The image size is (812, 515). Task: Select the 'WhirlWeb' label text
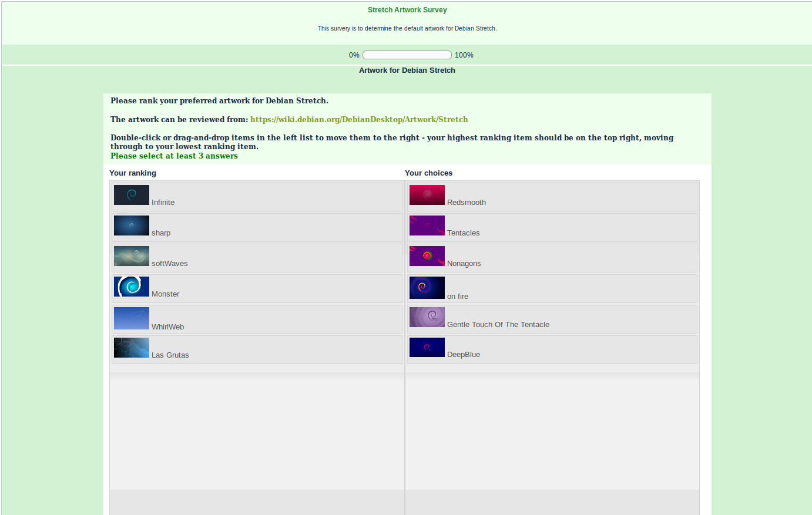point(168,327)
